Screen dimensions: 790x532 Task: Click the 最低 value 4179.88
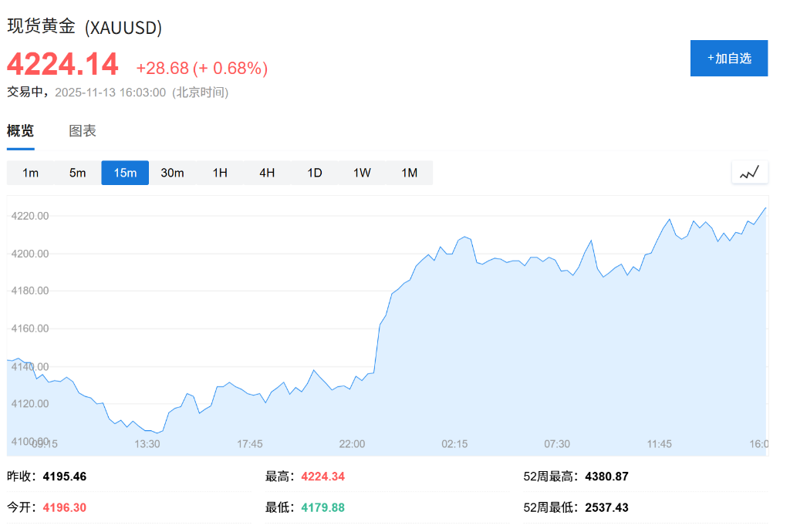[x=322, y=507]
